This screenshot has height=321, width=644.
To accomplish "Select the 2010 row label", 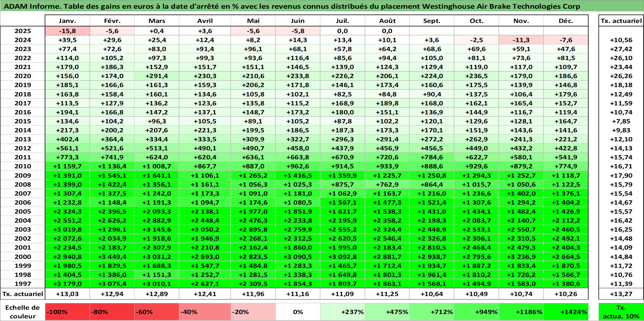I will tap(23, 166).
